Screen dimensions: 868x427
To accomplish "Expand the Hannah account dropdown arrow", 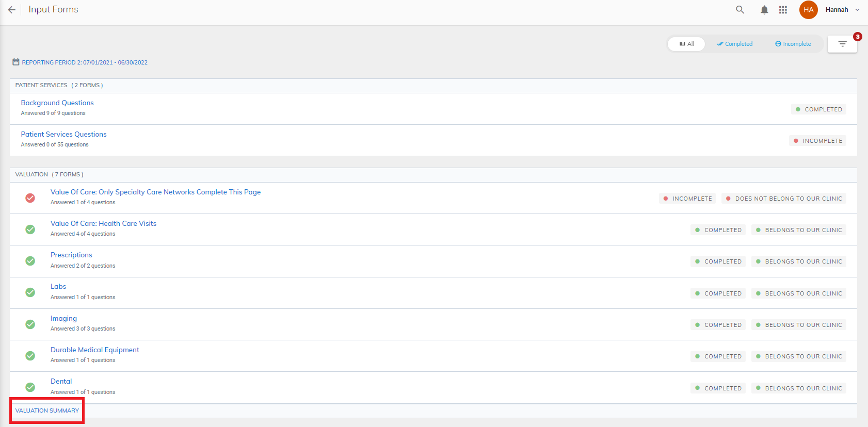I will [x=857, y=10].
